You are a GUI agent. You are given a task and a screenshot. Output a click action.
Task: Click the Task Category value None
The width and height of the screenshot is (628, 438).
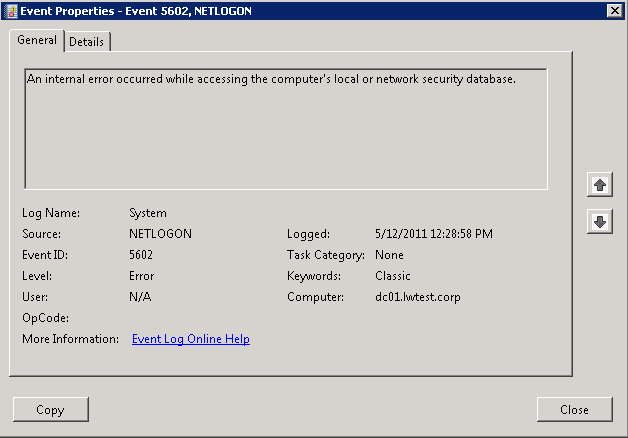coord(389,255)
